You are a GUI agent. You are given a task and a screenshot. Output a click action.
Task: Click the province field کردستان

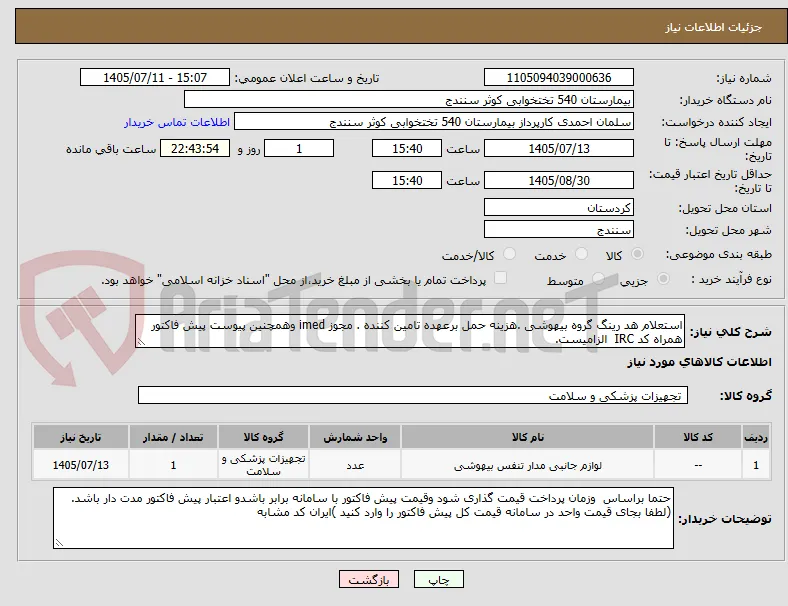559,207
